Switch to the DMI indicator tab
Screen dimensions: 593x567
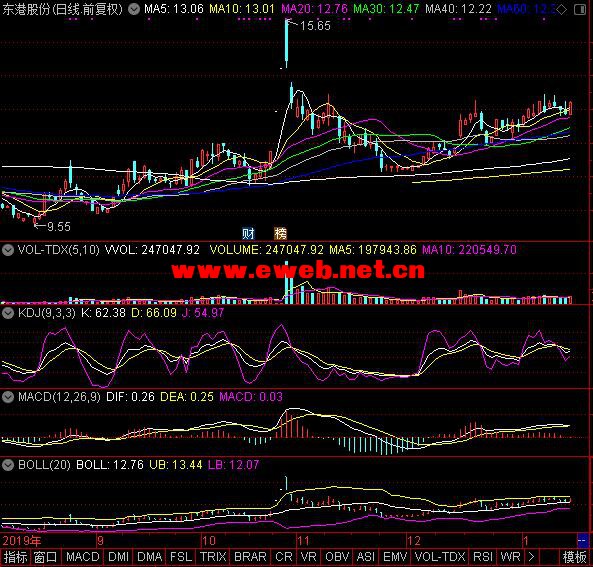[119, 557]
